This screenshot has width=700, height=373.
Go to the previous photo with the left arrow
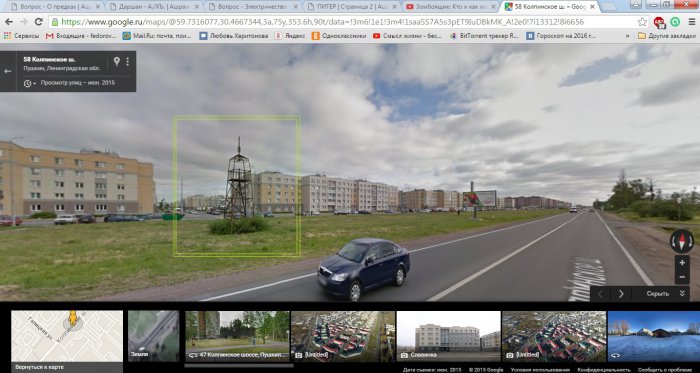coord(600,294)
